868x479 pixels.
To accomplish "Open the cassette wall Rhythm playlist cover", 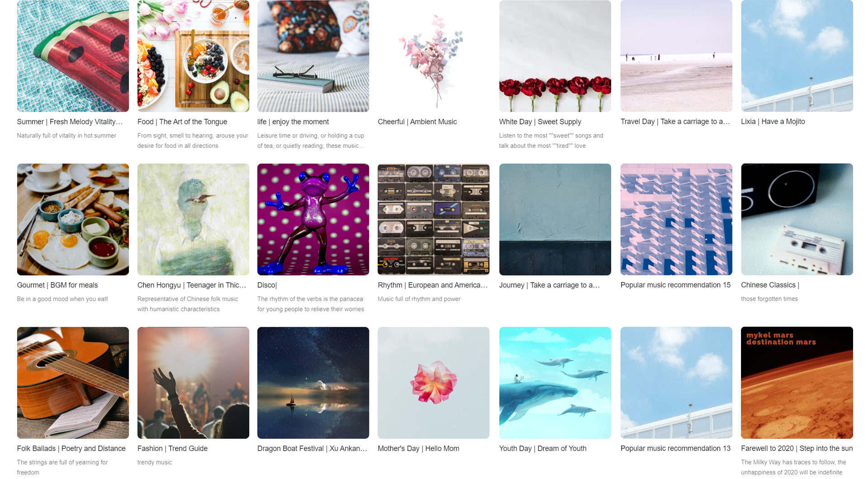I will [x=433, y=219].
